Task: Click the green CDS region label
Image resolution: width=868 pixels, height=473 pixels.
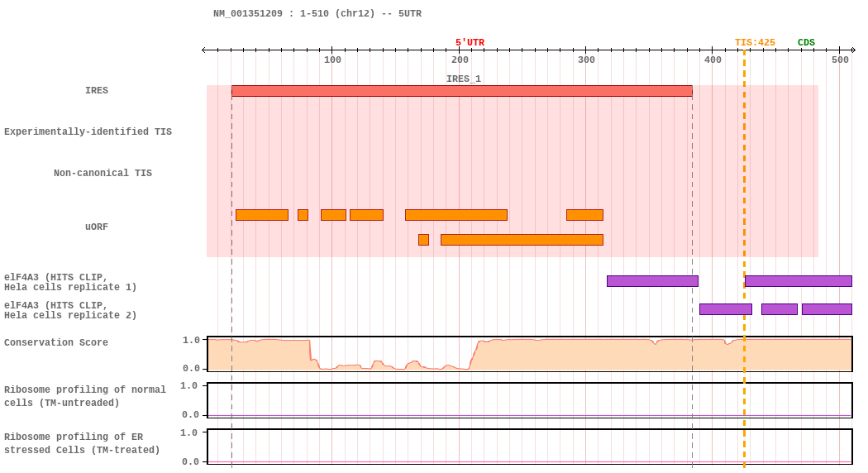Action: [x=806, y=43]
